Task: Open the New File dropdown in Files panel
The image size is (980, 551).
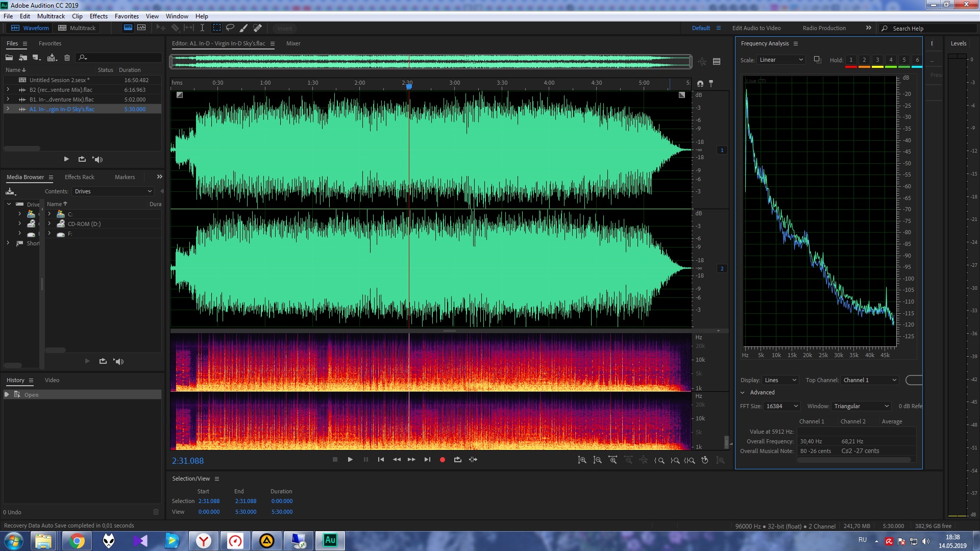Action: [x=36, y=58]
